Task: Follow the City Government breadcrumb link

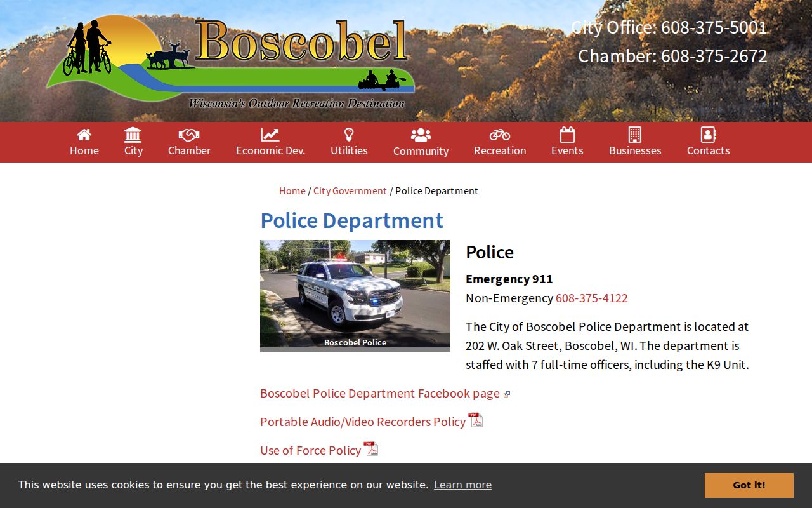Action: (x=350, y=190)
